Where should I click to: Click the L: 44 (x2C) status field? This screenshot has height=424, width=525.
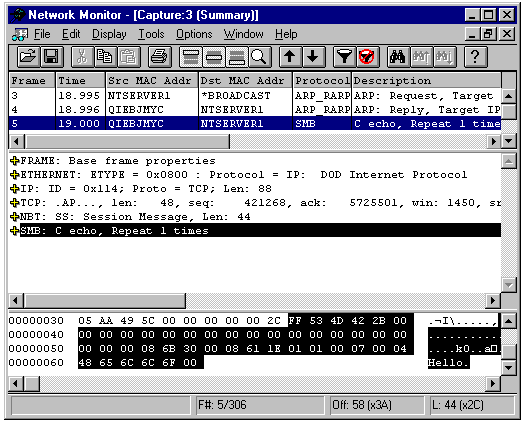(x=472, y=405)
